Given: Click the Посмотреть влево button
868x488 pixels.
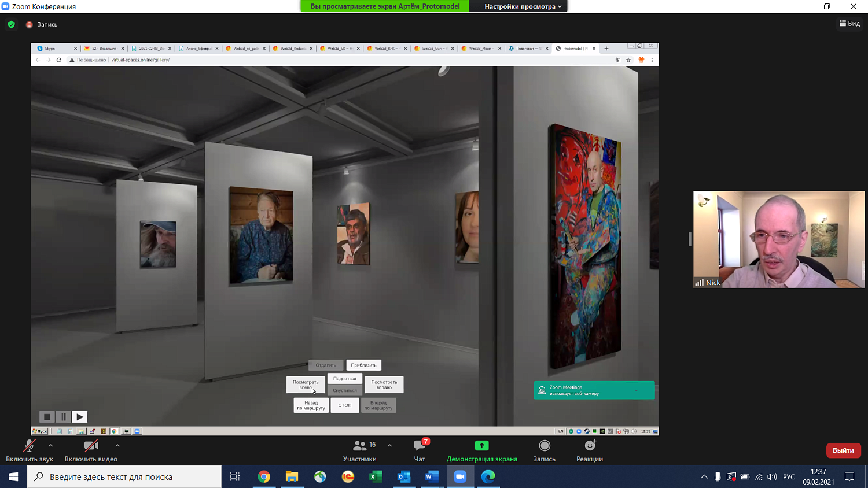Looking at the screenshot, I should (x=306, y=385).
